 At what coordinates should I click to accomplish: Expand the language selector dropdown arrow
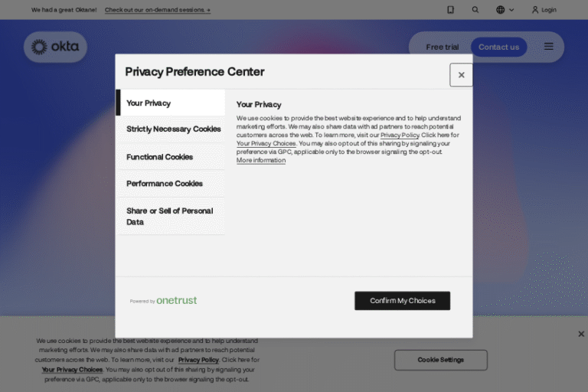(x=511, y=10)
